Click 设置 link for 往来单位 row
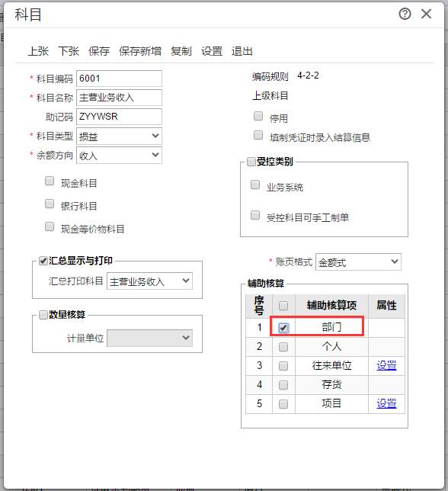The image size is (448, 491). (x=386, y=365)
